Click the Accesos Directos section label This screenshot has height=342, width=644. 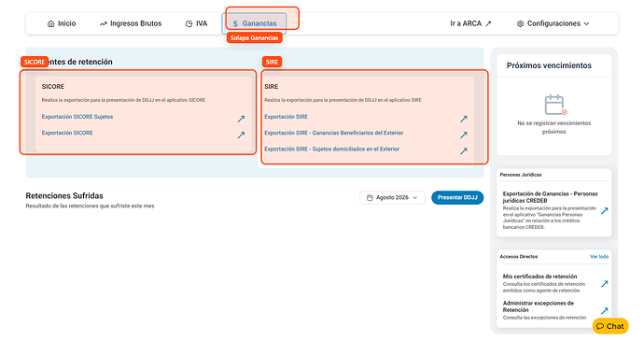(519, 256)
